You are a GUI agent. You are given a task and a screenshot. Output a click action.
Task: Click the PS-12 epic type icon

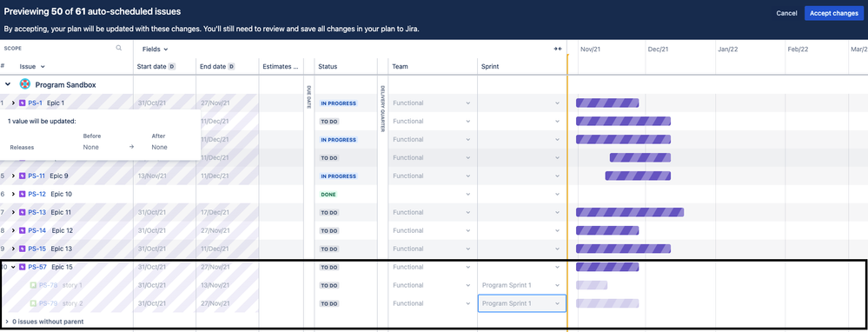22,194
